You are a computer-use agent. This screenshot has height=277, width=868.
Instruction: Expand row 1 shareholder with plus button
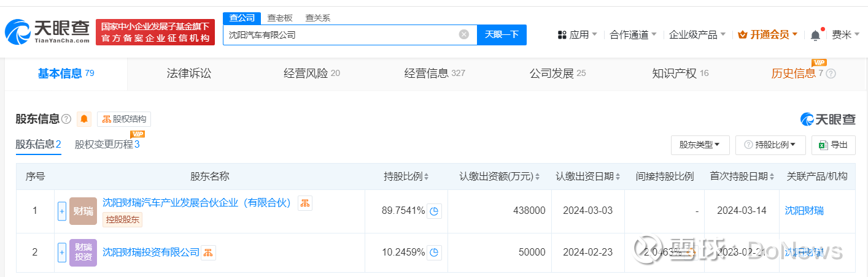coord(62,211)
